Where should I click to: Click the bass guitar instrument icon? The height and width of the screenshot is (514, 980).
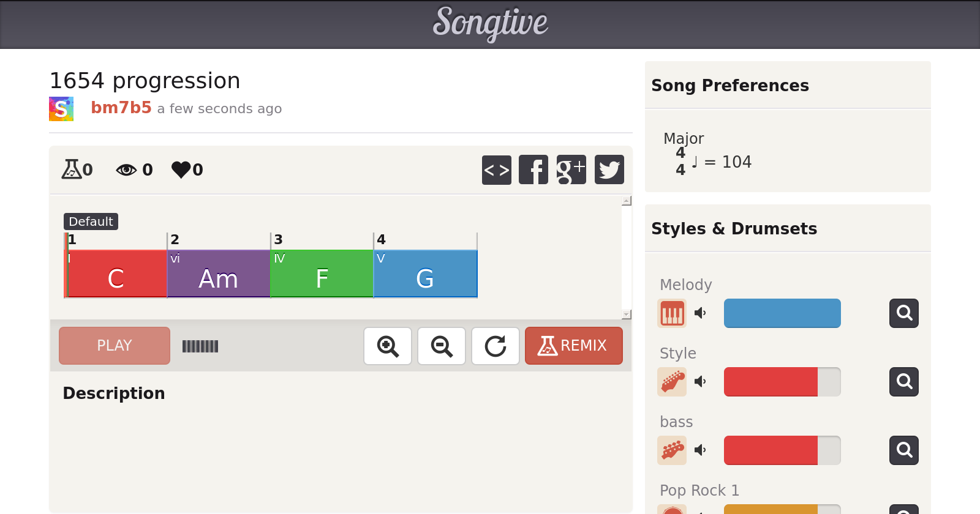[x=672, y=450]
